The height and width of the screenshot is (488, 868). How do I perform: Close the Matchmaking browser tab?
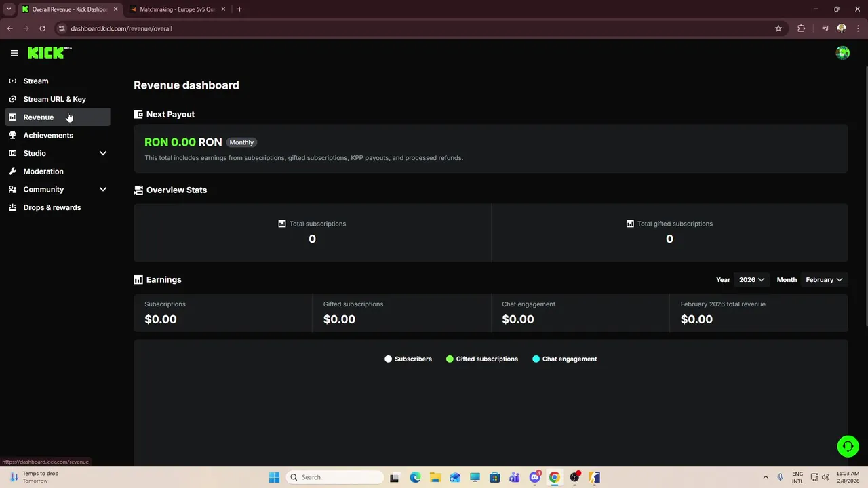click(223, 9)
